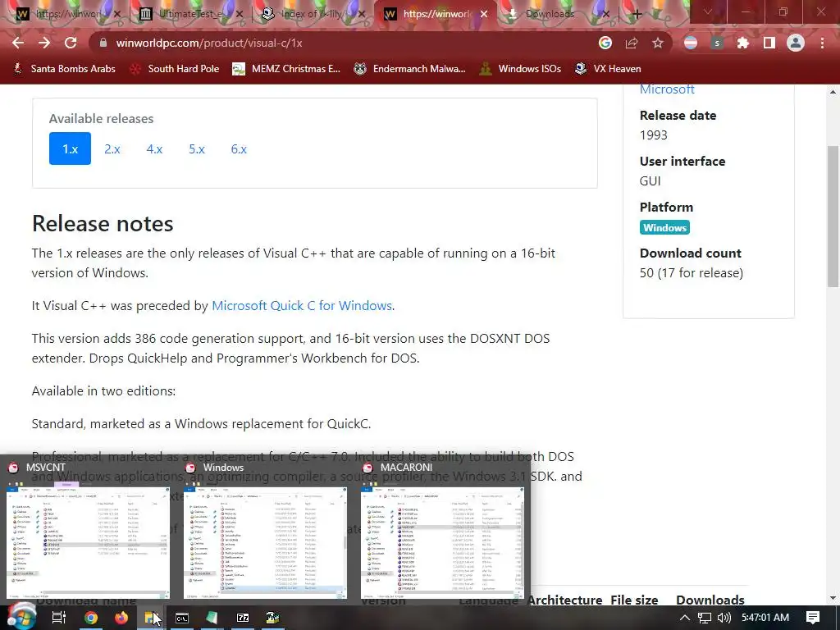Select the 2.x release
Screen dimensions: 840x630
point(112,148)
